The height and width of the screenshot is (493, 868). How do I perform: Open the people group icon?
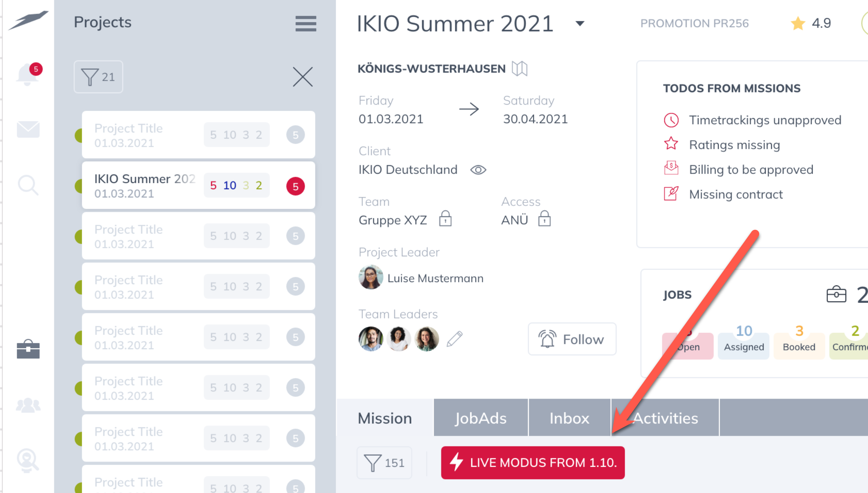(28, 405)
